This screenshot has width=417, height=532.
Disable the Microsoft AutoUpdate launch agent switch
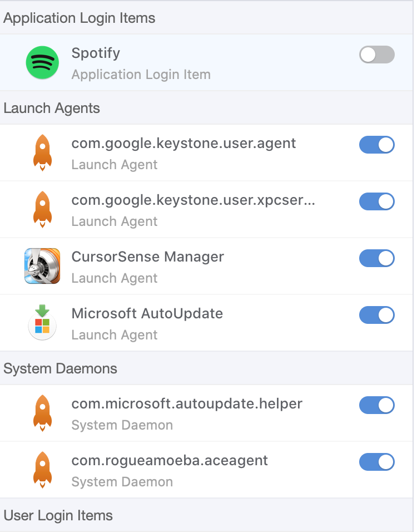pos(376,315)
